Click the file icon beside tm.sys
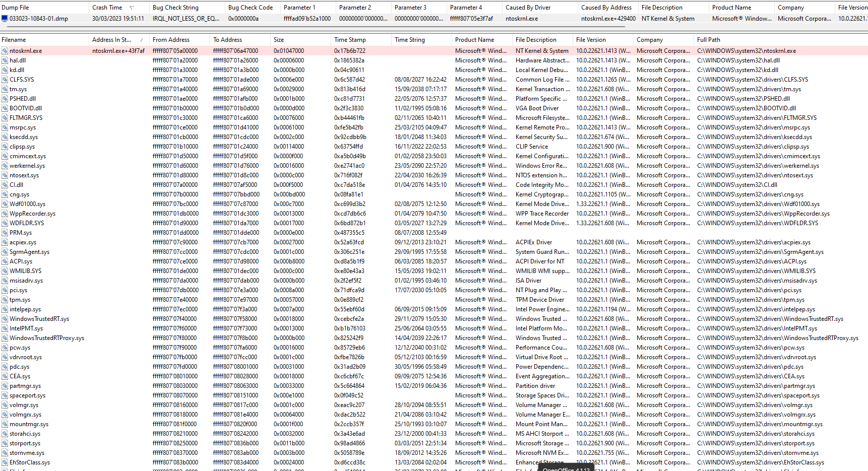Image resolution: width=868 pixels, height=471 pixels. coord(5,89)
